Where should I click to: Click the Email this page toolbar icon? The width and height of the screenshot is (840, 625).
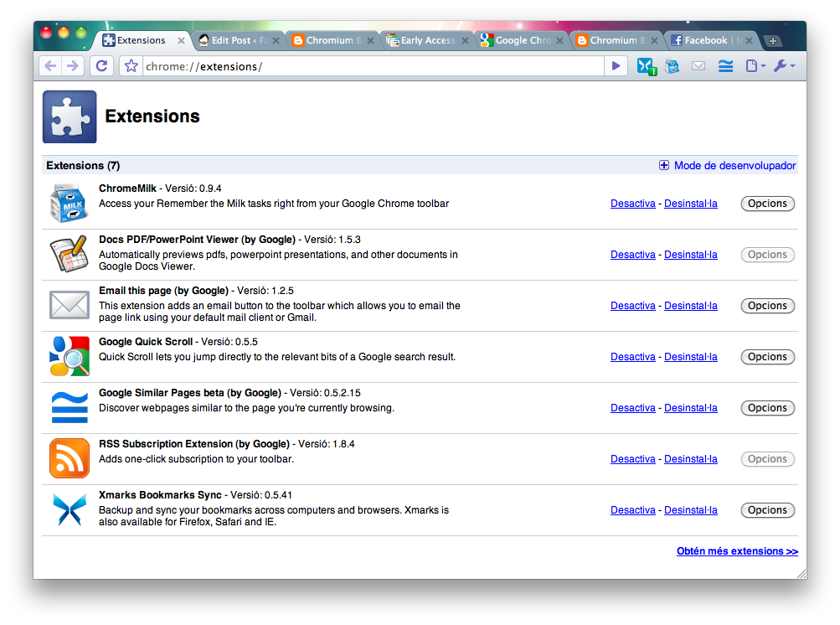[x=698, y=66]
